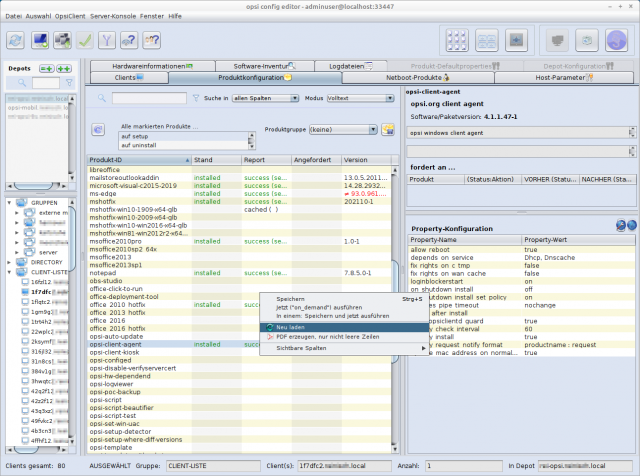
Task: Select the 'ms-edge' product row
Action: pos(239,194)
